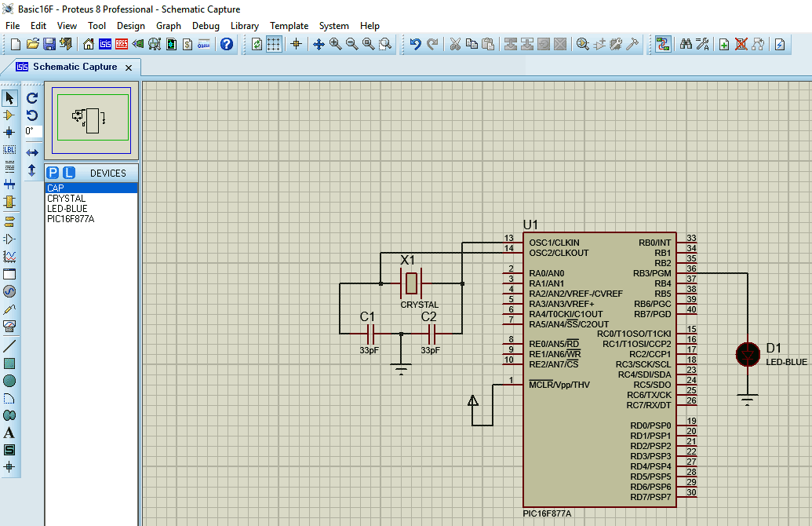
Task: Select the Component Mode tool
Action: click(x=10, y=115)
